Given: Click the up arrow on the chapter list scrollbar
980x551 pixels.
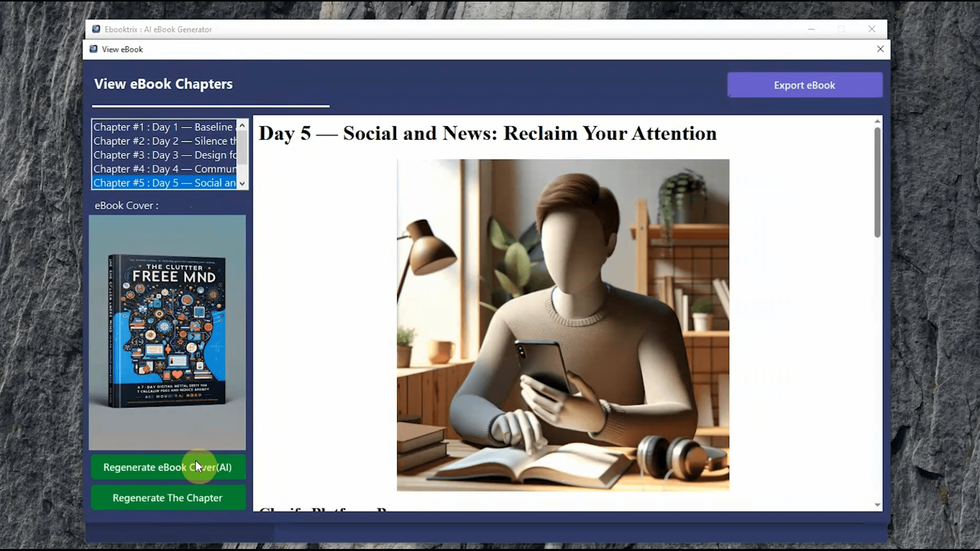Looking at the screenshot, I should pos(242,125).
